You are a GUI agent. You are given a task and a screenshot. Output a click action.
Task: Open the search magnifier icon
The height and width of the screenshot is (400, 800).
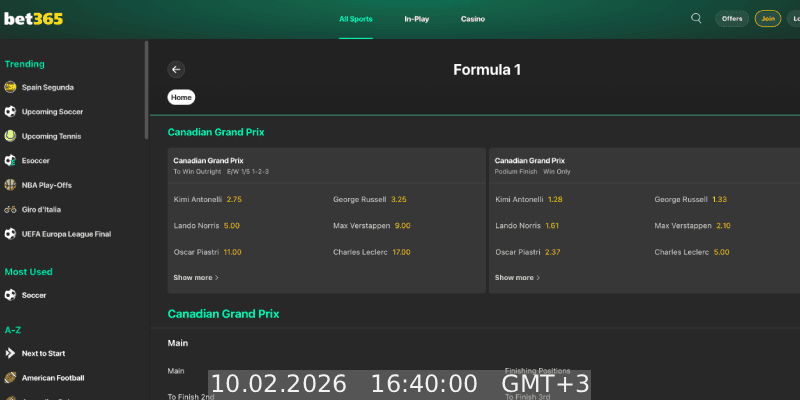696,18
